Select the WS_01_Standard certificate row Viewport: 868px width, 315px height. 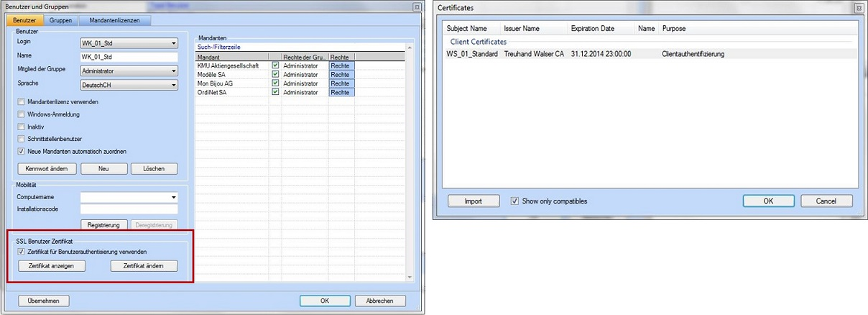click(575, 54)
